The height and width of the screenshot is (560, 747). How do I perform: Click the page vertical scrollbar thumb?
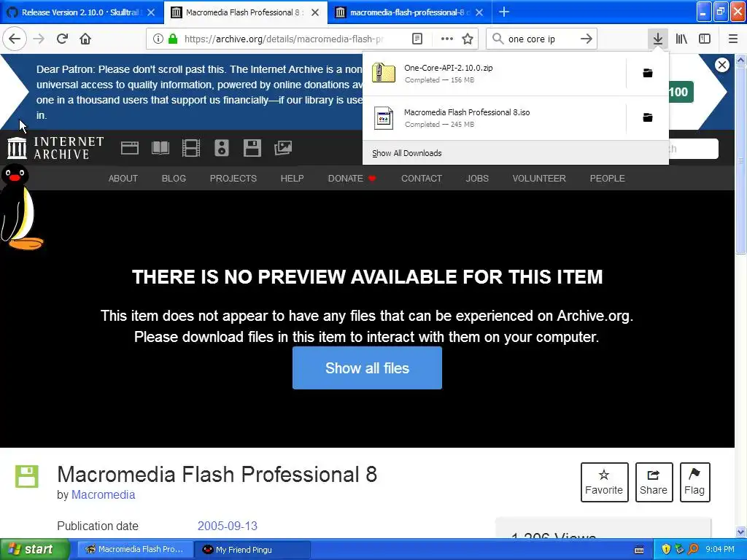[x=740, y=160]
